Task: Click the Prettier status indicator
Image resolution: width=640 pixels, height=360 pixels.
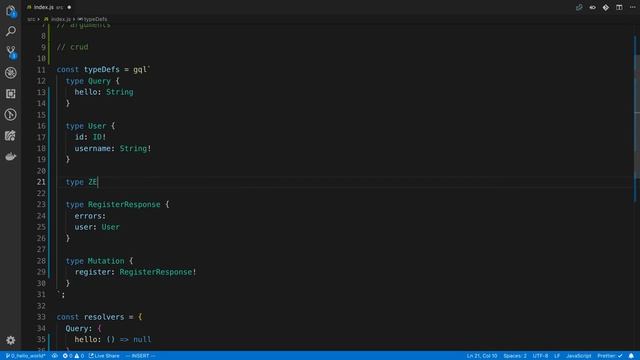Action: 610,356
